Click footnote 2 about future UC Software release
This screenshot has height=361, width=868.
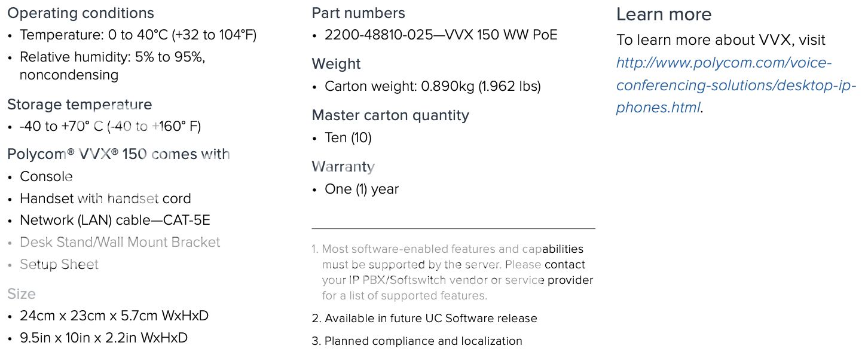[x=424, y=319]
